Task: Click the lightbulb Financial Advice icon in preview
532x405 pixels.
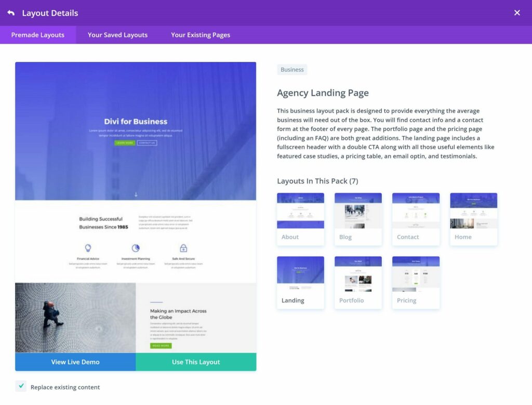Action: coord(88,248)
